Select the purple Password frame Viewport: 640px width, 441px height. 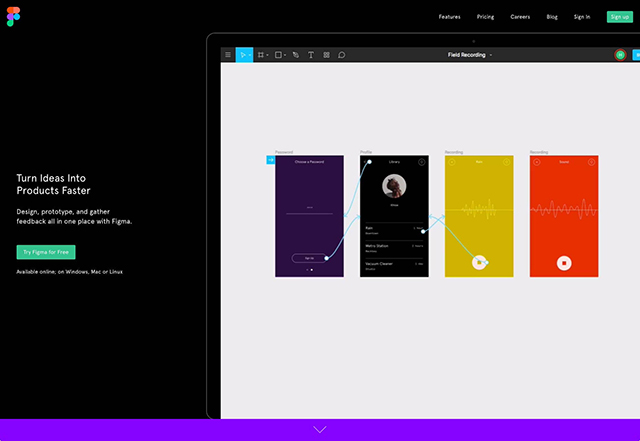pos(309,216)
